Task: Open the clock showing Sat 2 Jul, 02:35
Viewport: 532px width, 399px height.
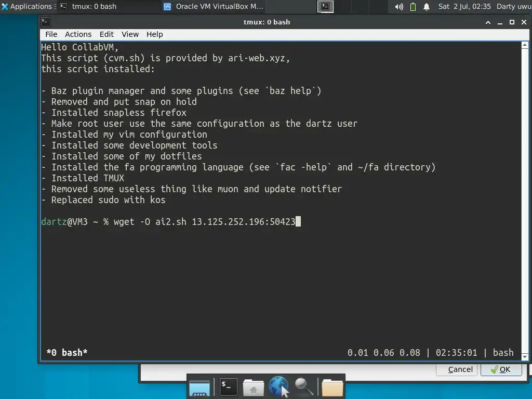Action: [464, 6]
